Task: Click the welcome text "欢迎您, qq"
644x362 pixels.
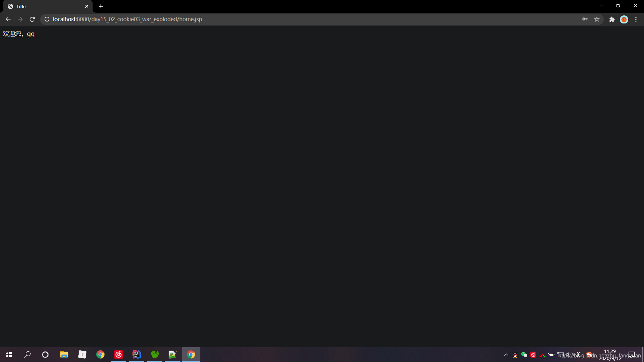Action: click(19, 34)
